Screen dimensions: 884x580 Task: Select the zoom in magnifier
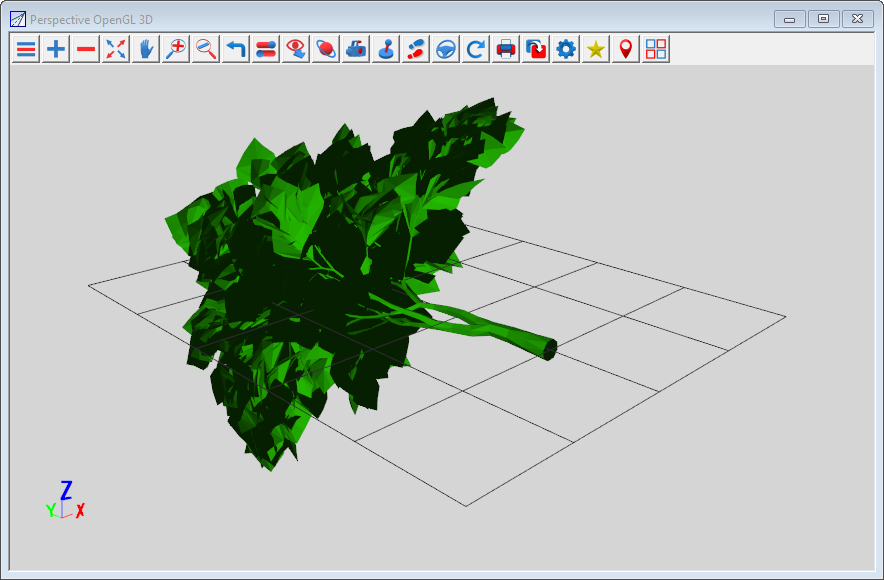click(x=176, y=49)
